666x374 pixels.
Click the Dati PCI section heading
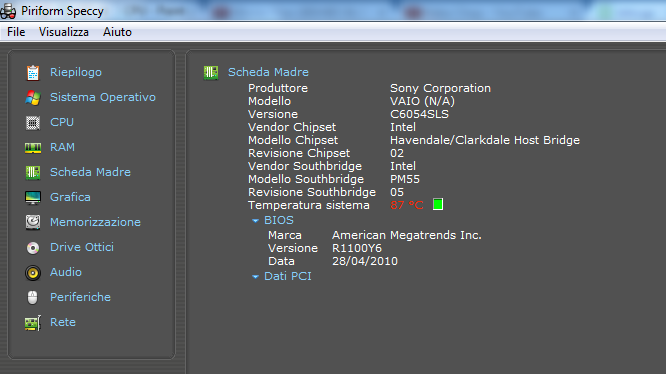click(288, 276)
